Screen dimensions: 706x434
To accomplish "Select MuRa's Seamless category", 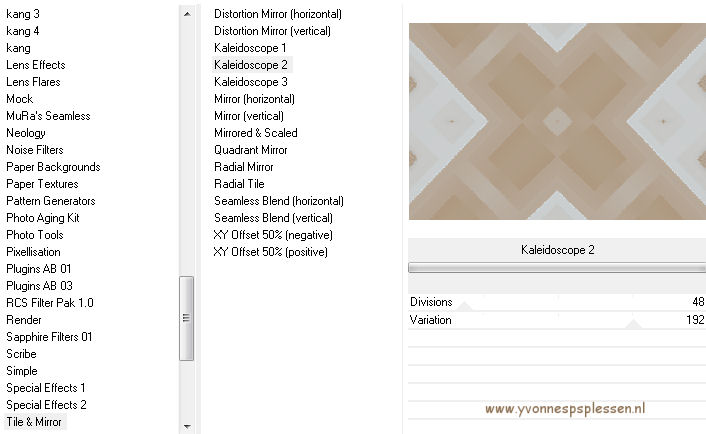I will (48, 116).
